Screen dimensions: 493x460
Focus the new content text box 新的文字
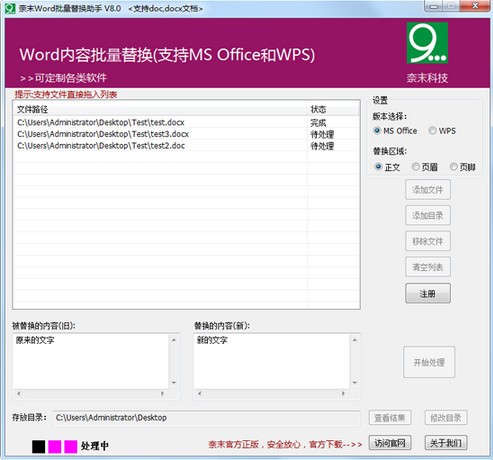271,361
